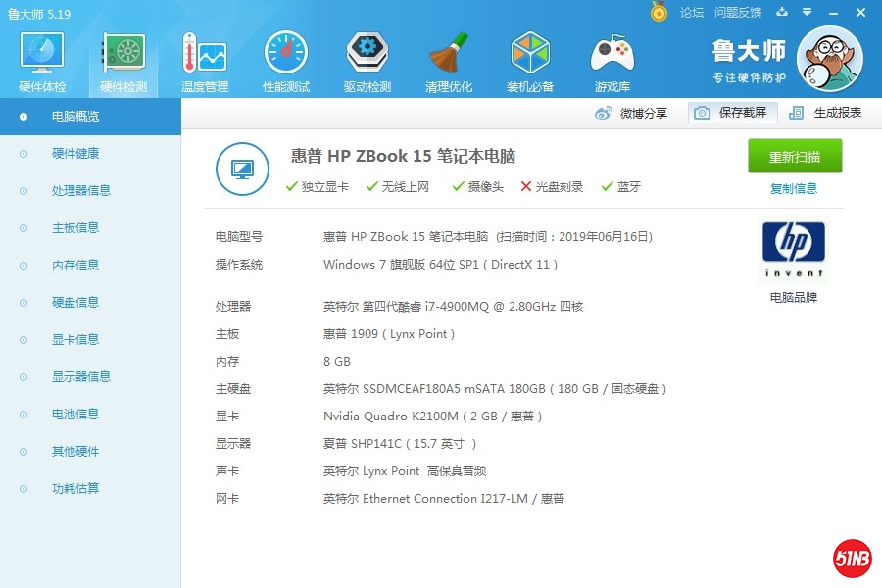The height and width of the screenshot is (588, 882).
Task: Click 保存截屏 save screenshot button
Action: pos(732,113)
